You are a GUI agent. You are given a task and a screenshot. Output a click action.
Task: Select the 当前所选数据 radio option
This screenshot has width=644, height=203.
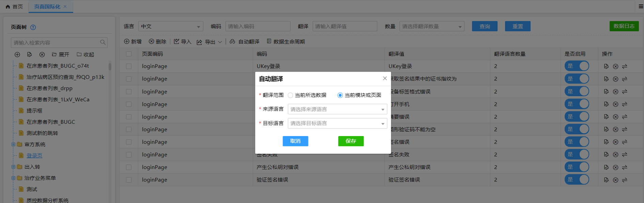(x=290, y=95)
